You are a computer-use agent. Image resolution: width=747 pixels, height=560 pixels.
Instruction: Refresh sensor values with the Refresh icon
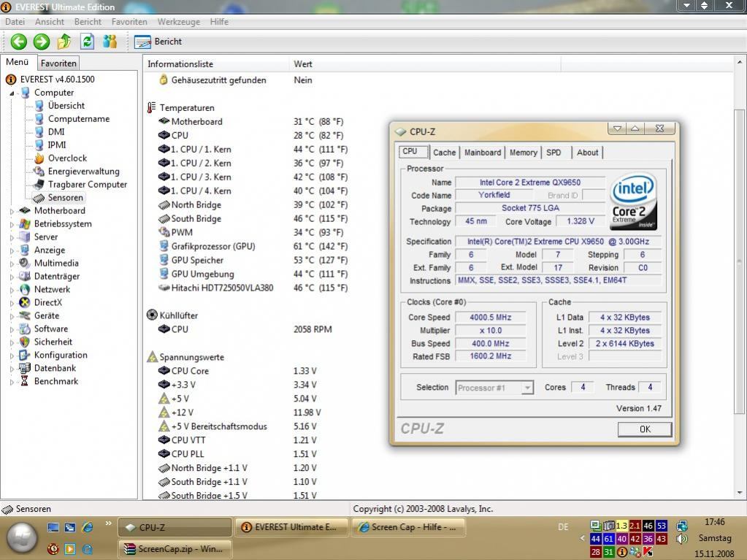coord(87,42)
